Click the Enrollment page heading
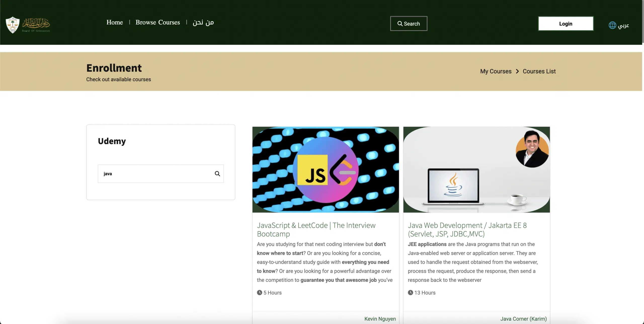Viewport: 644px width, 324px height. 114,68
